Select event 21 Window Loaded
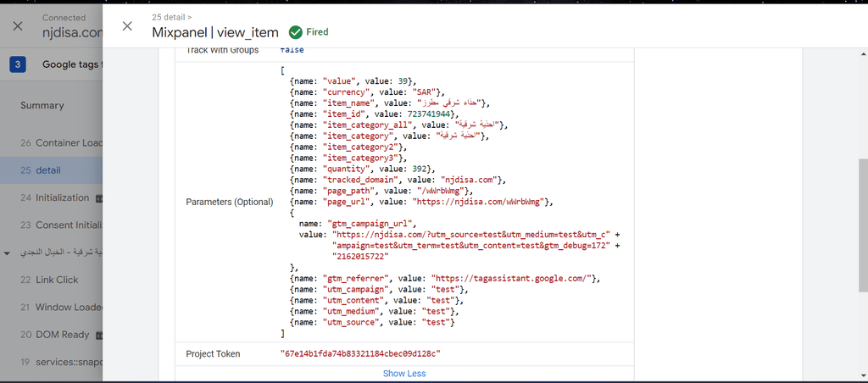 pyautogui.click(x=51, y=308)
